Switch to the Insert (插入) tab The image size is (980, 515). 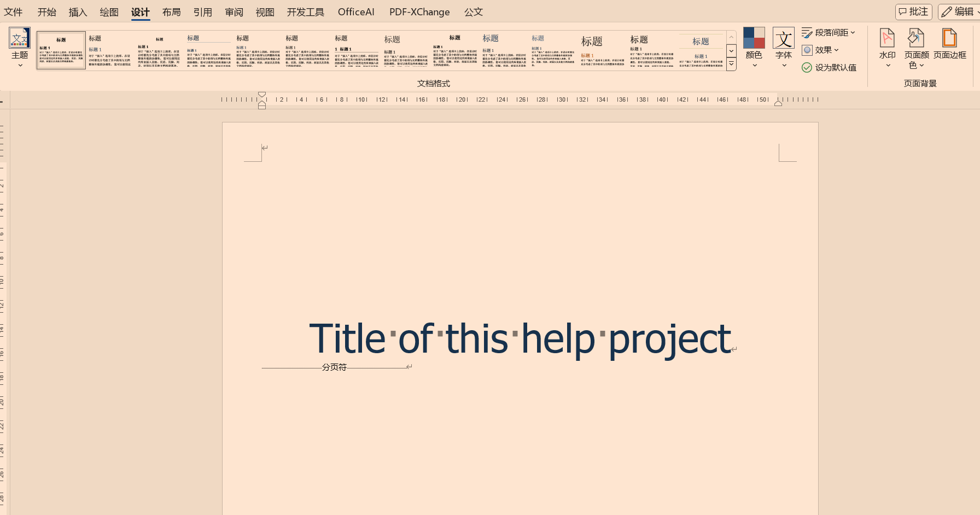tap(78, 12)
